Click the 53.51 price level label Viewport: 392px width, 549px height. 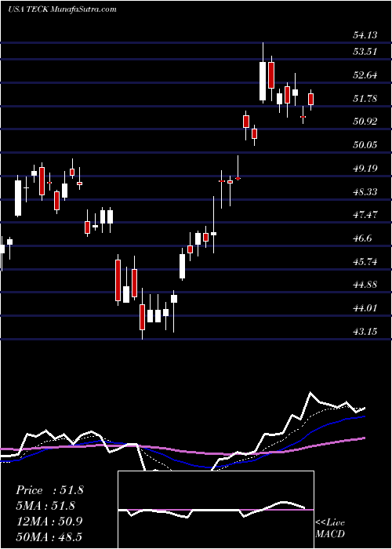365,52
